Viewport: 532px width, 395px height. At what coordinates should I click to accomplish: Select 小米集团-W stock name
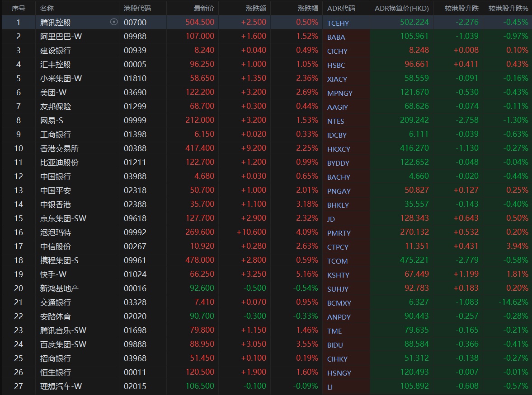click(61, 79)
